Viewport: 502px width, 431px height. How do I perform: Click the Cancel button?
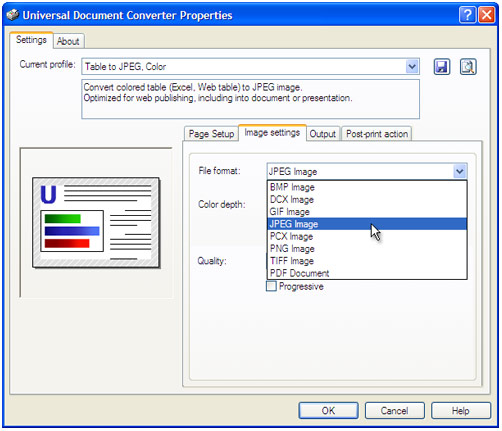[395, 410]
